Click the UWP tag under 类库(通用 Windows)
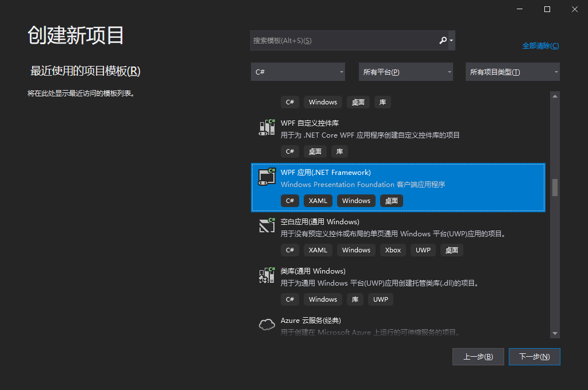Screen dimensions: 588x390 [381, 299]
